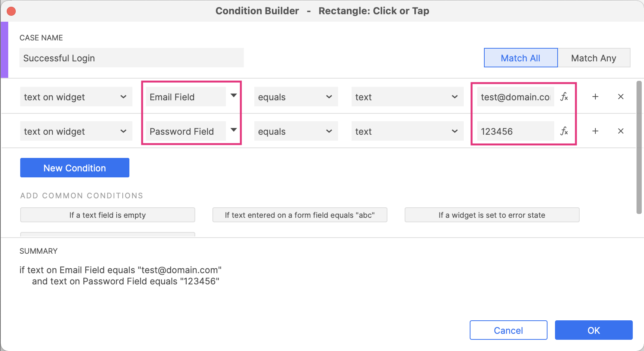Click the Successful Login case name field
Viewport: 644px width, 351px height.
(x=132, y=58)
